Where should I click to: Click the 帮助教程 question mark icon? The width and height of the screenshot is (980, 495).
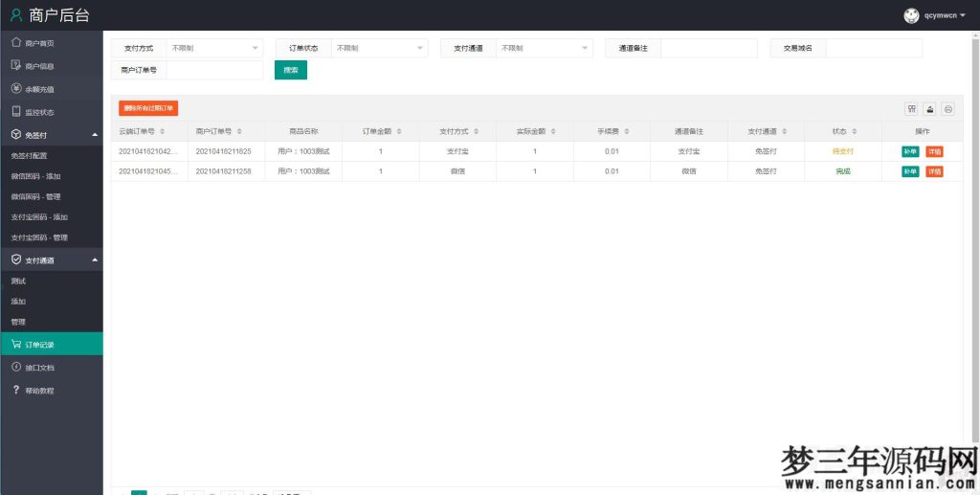click(x=16, y=390)
